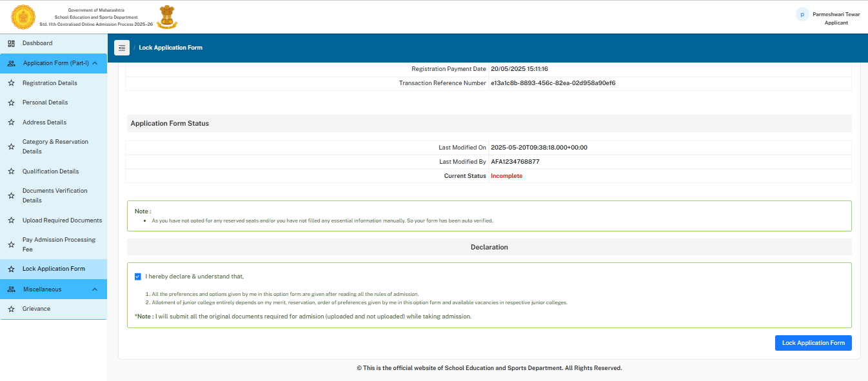This screenshot has height=381, width=868.
Task: Click the Dashboard grid icon
Action: (x=11, y=43)
